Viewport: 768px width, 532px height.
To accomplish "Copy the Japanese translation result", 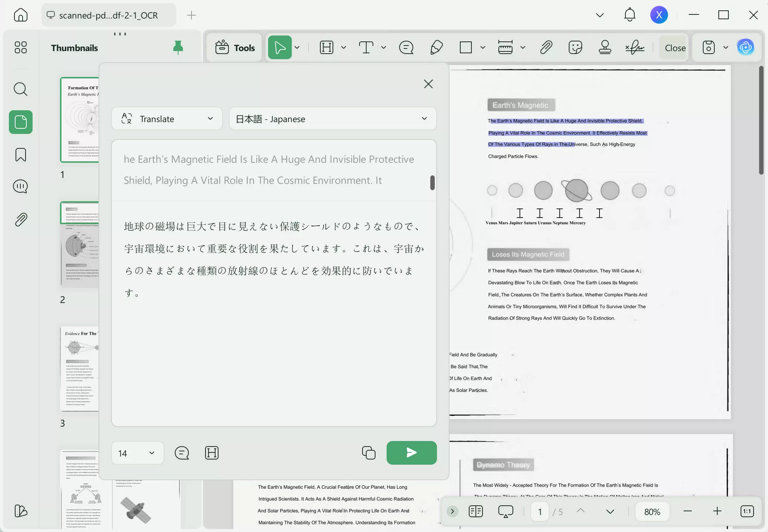I will (368, 453).
